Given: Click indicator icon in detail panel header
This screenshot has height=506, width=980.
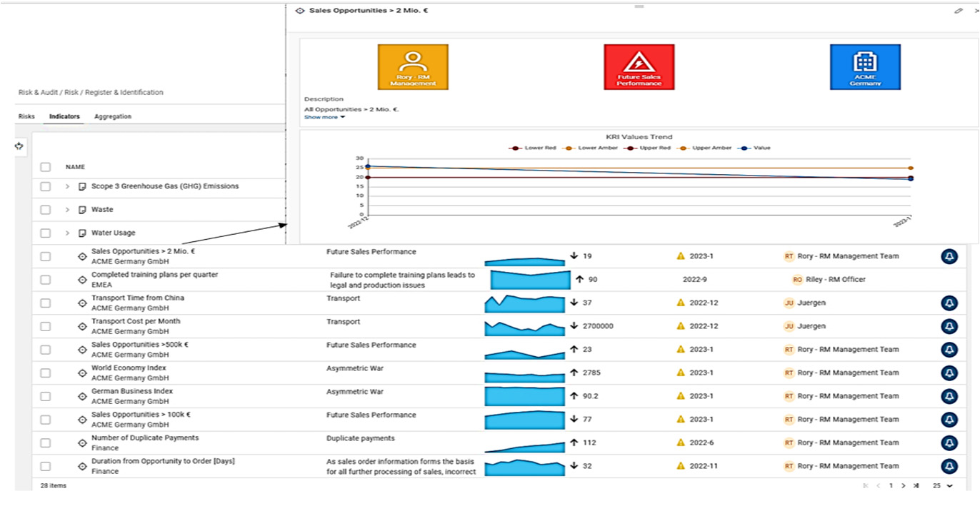Looking at the screenshot, I should (300, 11).
